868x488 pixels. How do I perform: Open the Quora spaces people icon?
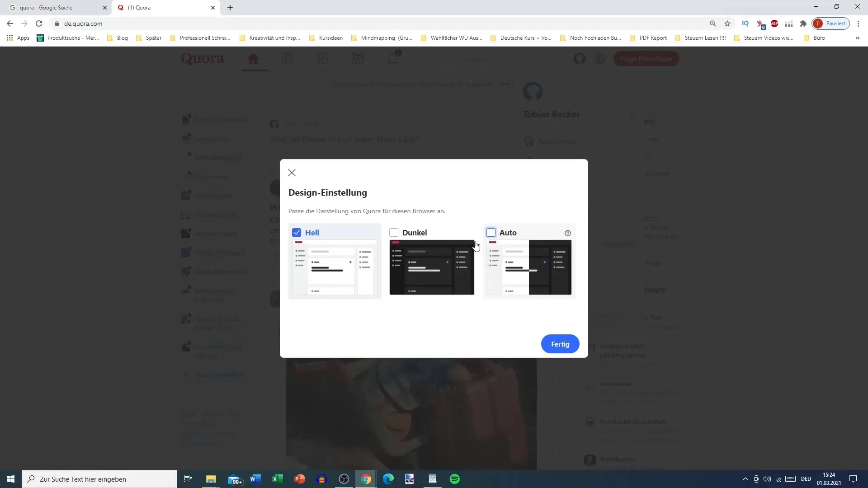(358, 59)
